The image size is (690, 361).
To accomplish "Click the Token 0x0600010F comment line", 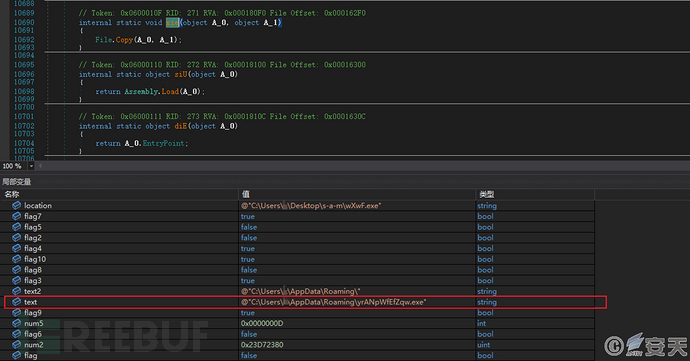I will coord(222,13).
